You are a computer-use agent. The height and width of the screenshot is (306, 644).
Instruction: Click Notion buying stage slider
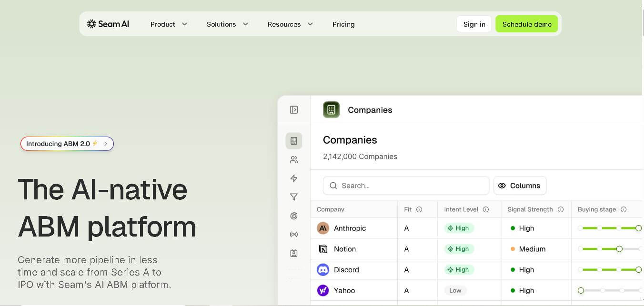610,249
